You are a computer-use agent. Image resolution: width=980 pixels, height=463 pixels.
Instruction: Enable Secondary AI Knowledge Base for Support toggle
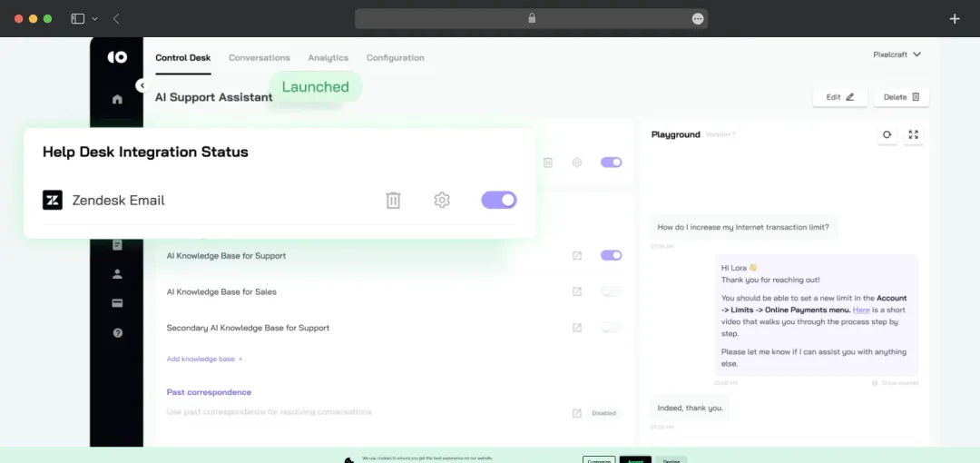click(612, 327)
